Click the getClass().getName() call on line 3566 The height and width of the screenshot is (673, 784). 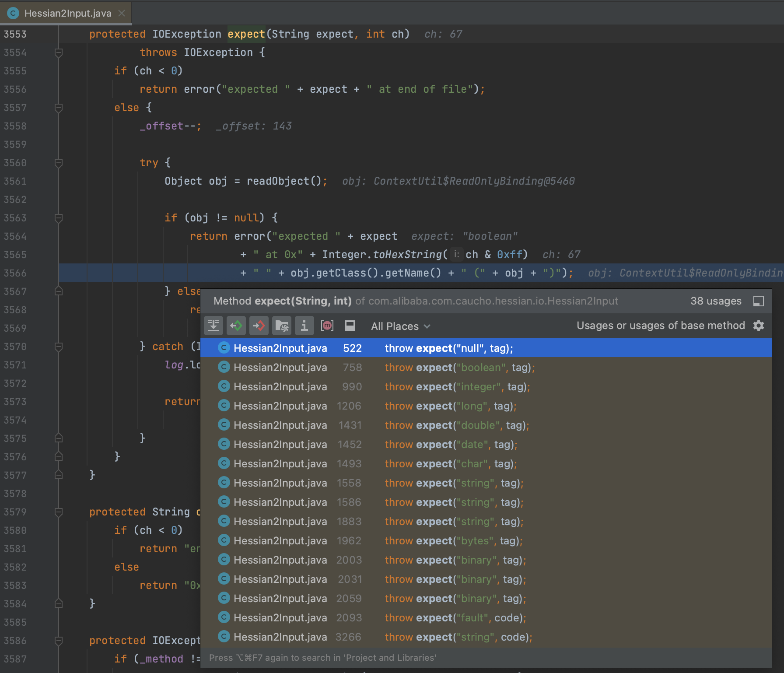pyautogui.click(x=366, y=273)
